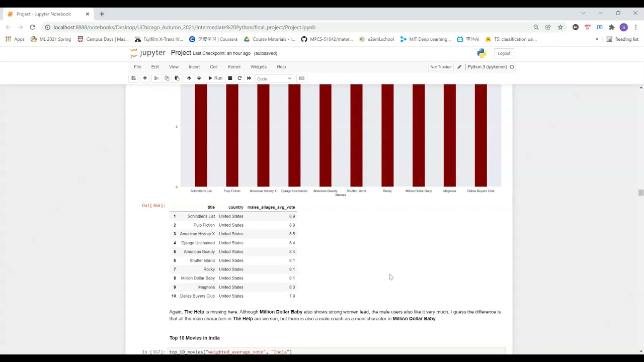Screen dimensions: 644x362
Task: Open the Fujifilm X-Trans bookmark
Action: (159, 39)
